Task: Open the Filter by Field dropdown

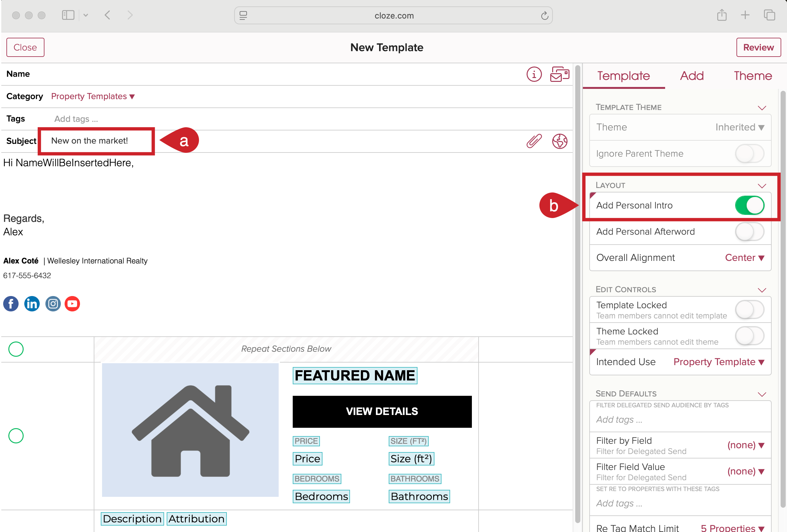Action: 746,445
